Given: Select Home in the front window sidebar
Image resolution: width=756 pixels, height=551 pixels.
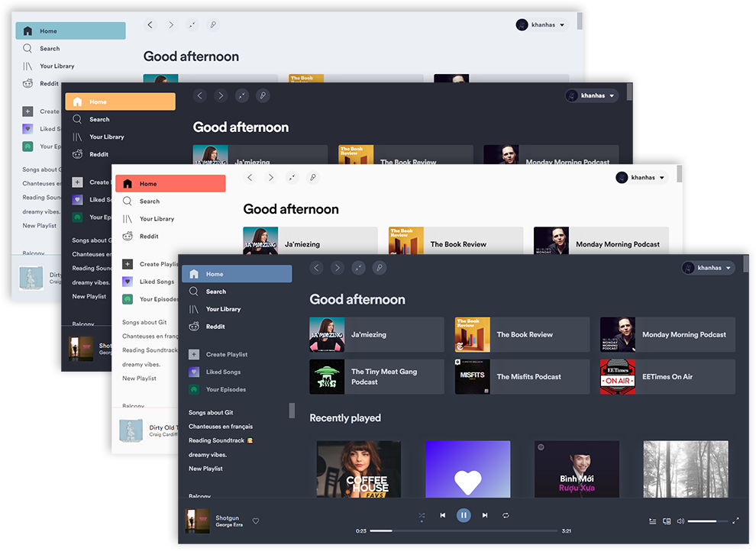Looking at the screenshot, I should 237,273.
